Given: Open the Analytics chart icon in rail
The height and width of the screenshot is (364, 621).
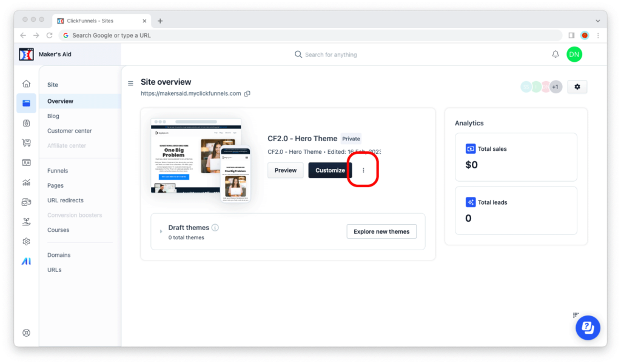Looking at the screenshot, I should point(27,182).
